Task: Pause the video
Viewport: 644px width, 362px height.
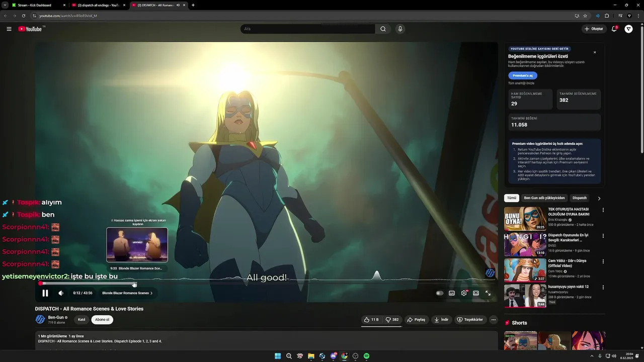Action: click(x=45, y=293)
